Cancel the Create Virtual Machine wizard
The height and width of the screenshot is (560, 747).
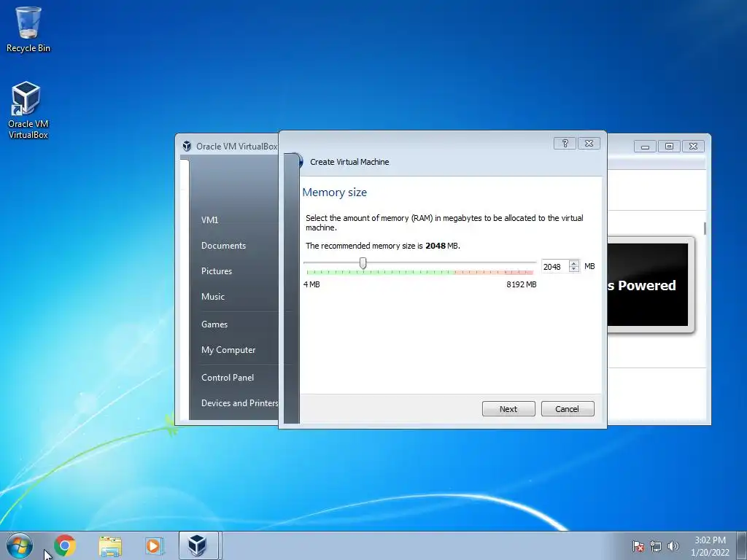[567, 408]
